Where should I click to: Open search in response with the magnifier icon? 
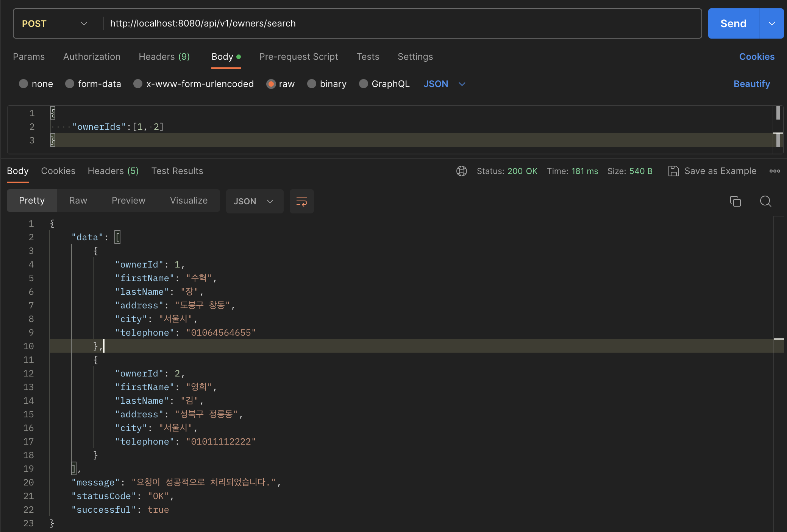(x=765, y=201)
